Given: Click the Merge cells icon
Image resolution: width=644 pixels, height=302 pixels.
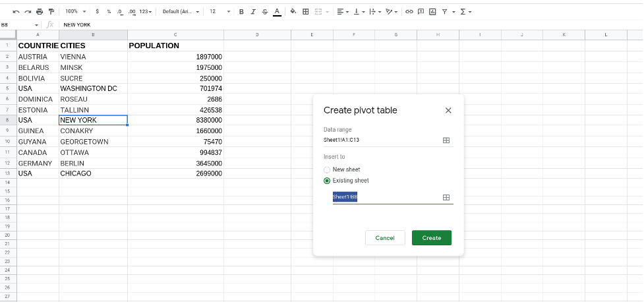Looking at the screenshot, I should [318, 12].
